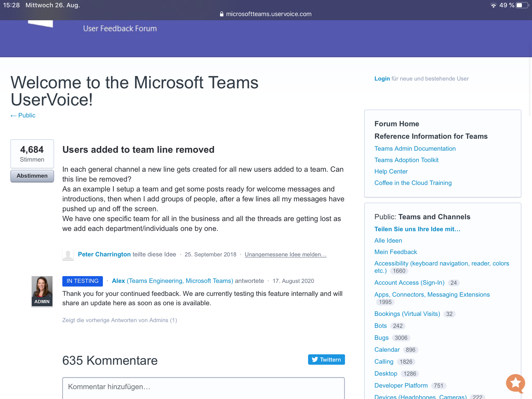Open Teams Adoption Toolkit link
Viewport: 532px width, 399px height.
coord(406,160)
